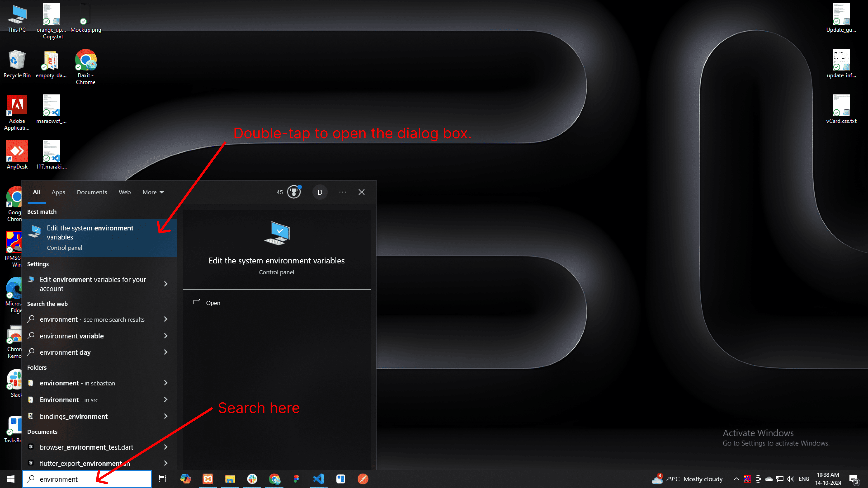868x488 pixels.
Task: Switch to the Apps search tab
Action: pyautogui.click(x=58, y=192)
